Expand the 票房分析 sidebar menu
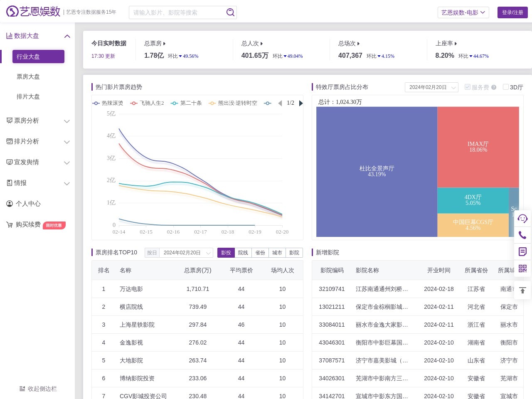This screenshot has width=532, height=399. point(37,121)
